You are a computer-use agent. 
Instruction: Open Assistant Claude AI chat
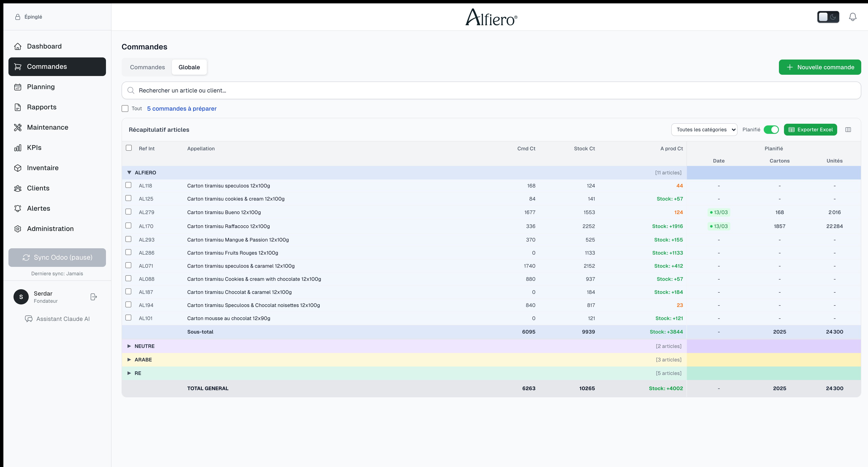57,319
